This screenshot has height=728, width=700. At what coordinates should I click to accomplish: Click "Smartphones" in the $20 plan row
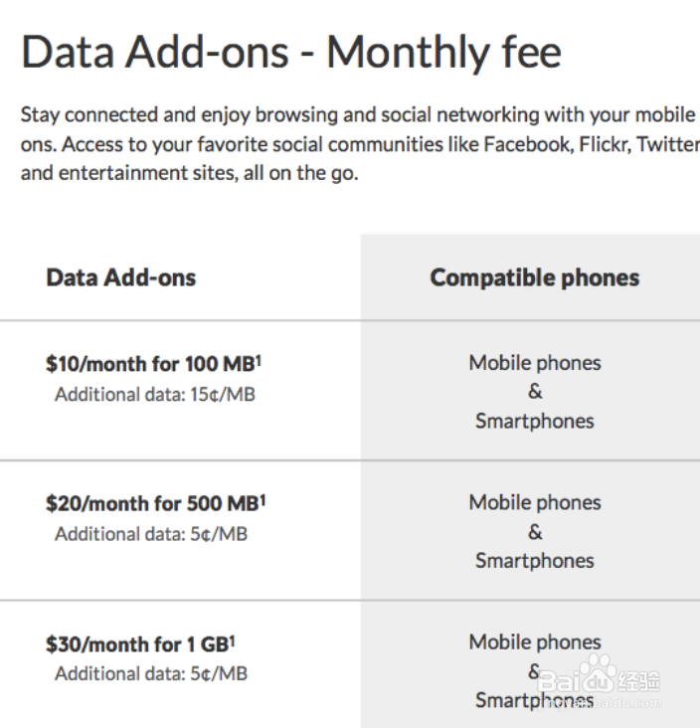coord(535,560)
